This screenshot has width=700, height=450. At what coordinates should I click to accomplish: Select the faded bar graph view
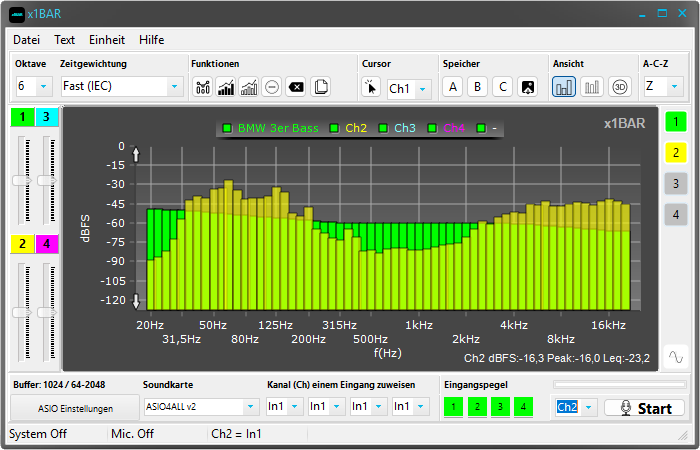tap(592, 87)
